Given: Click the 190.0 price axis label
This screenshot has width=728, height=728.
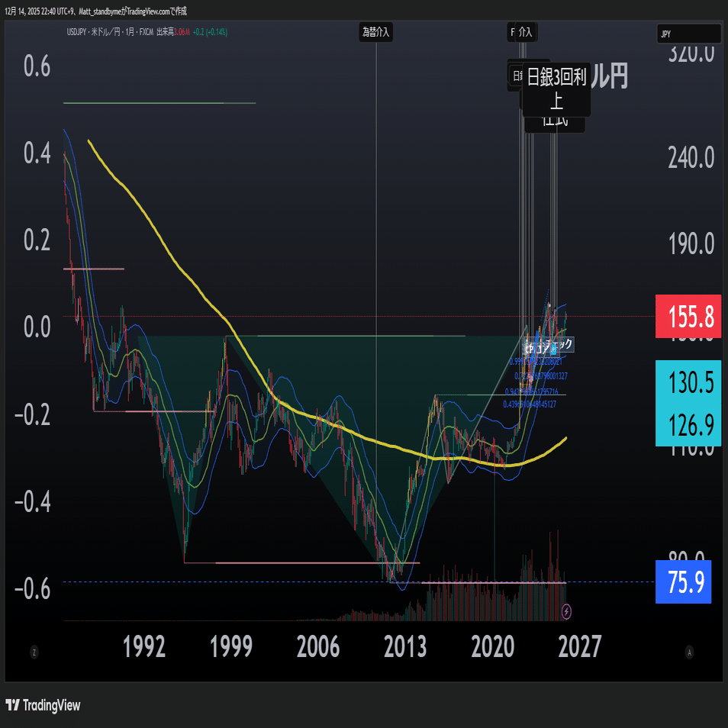Looking at the screenshot, I should tap(691, 243).
